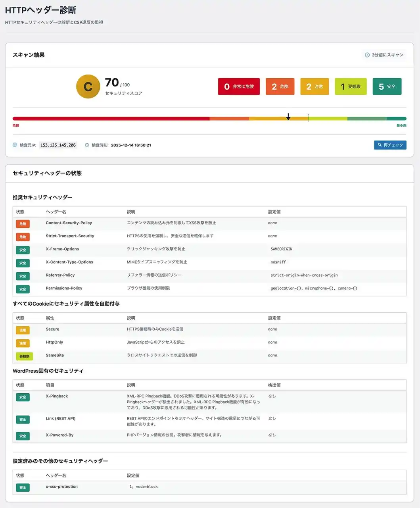Click the Referrer-Policy value strict-origin-when-cross-origin

pyautogui.click(x=304, y=275)
